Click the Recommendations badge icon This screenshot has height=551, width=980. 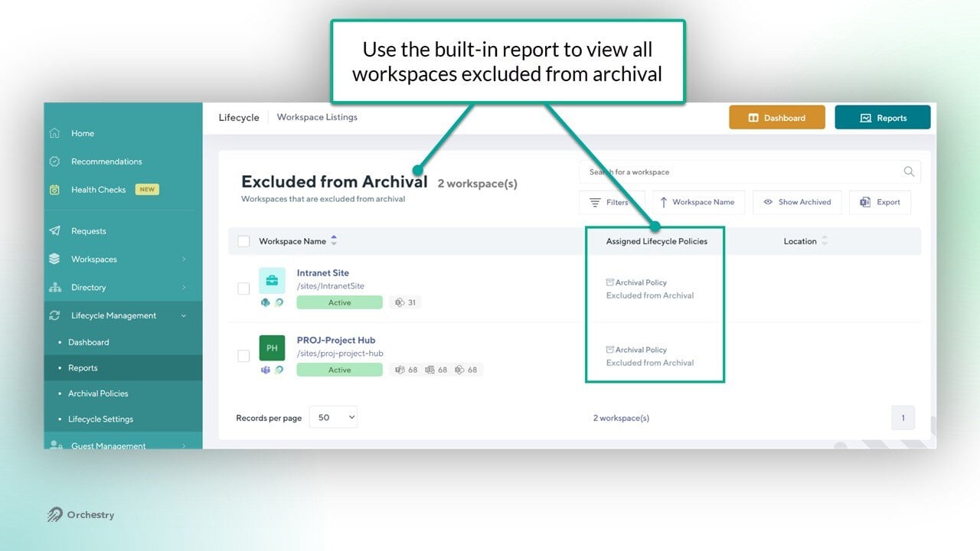pos(54,161)
